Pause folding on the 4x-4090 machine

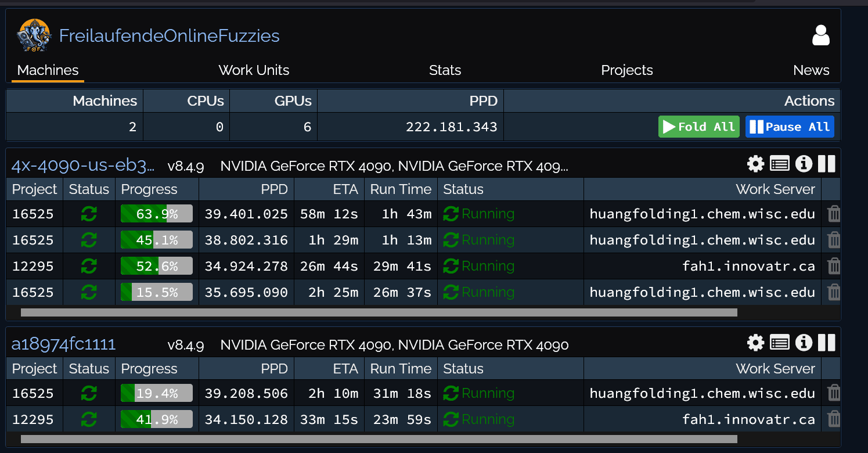click(x=826, y=164)
